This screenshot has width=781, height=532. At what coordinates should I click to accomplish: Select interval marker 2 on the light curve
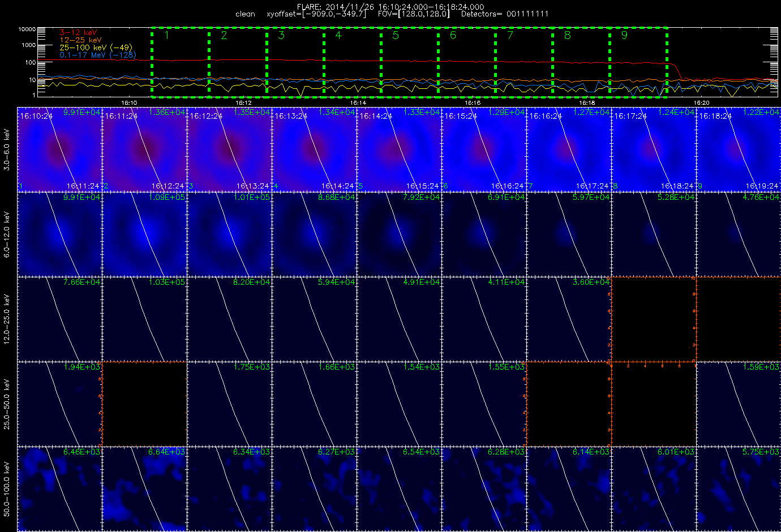pyautogui.click(x=224, y=36)
